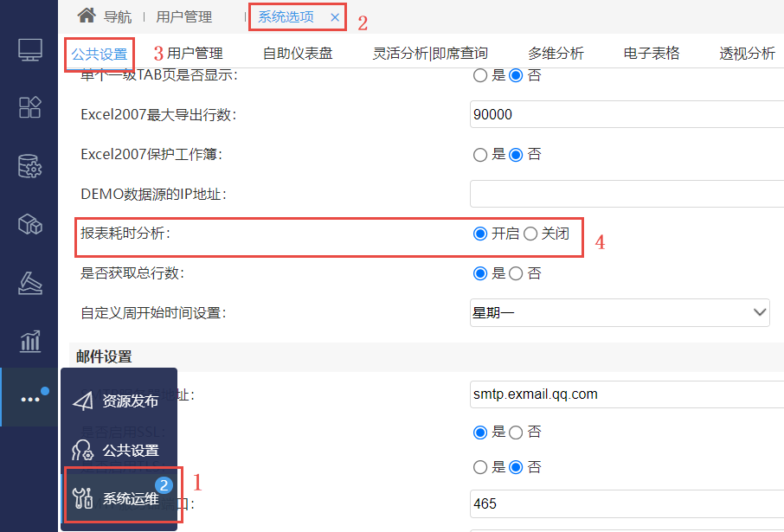Expand the 自定义周开始时间设置 dropdown showing 星期一
The height and width of the screenshot is (532, 784).
620,313
